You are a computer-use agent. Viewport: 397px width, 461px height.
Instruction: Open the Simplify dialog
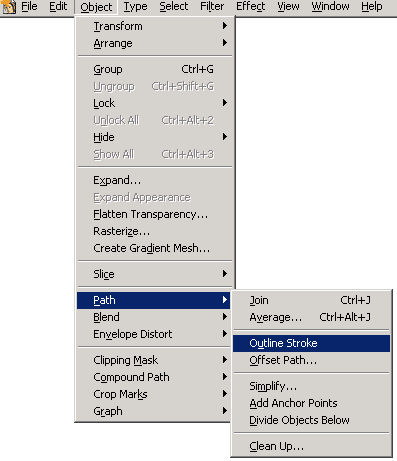311,386
